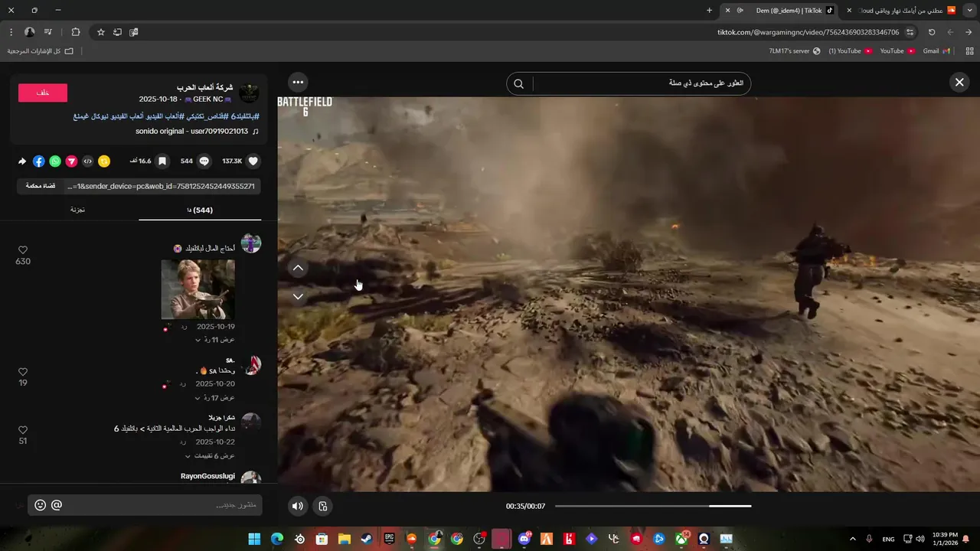Focus the related content search field
Screen dimensions: 980x551
641,84
